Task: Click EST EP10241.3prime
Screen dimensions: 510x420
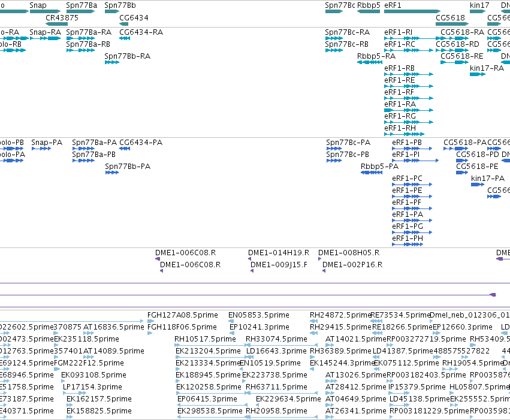Action: tap(232, 333)
